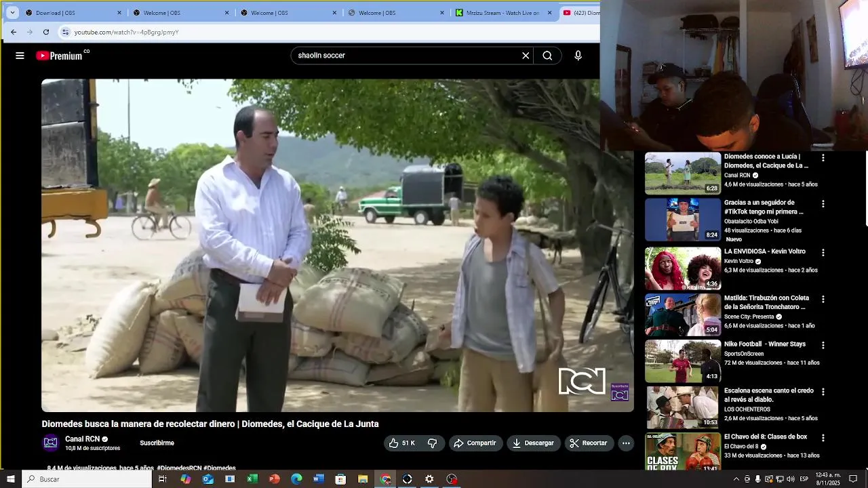Viewport: 868px width, 488px height.
Task: Open 'LA ENVIDIOSA - Kevin Voltro' thumbnail
Action: (682, 268)
